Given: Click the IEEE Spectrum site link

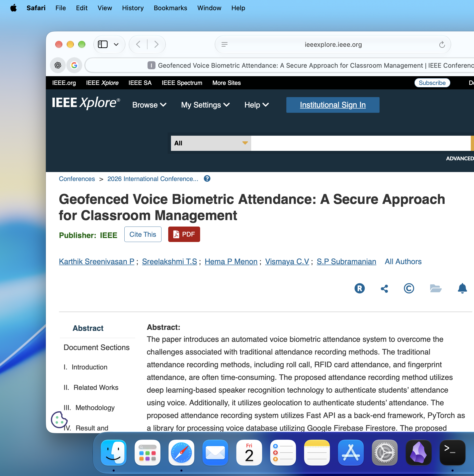Looking at the screenshot, I should click(x=182, y=83).
